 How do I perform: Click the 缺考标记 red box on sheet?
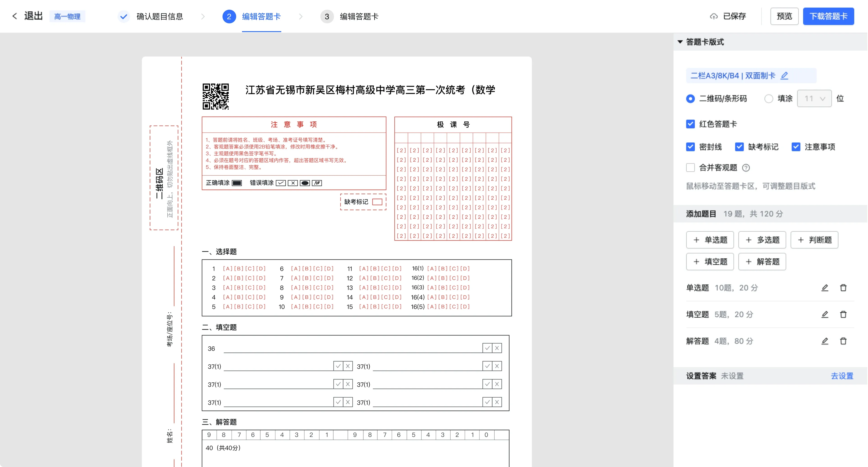tap(377, 202)
